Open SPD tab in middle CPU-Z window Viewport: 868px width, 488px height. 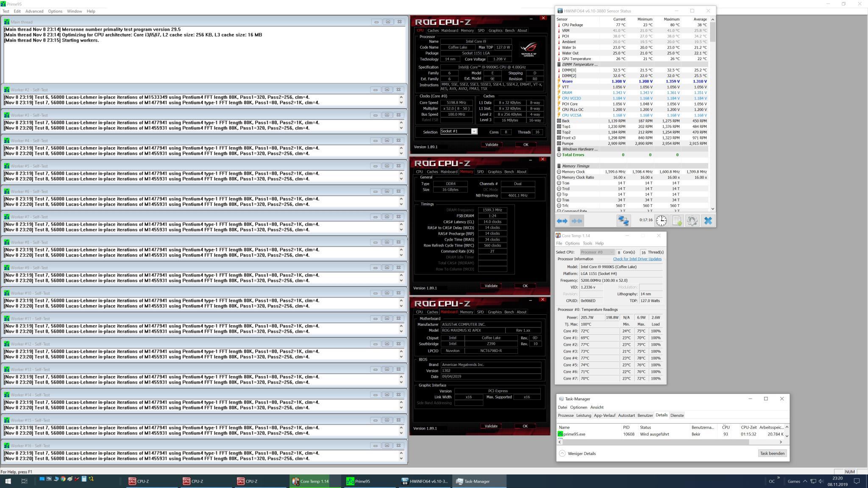(480, 172)
